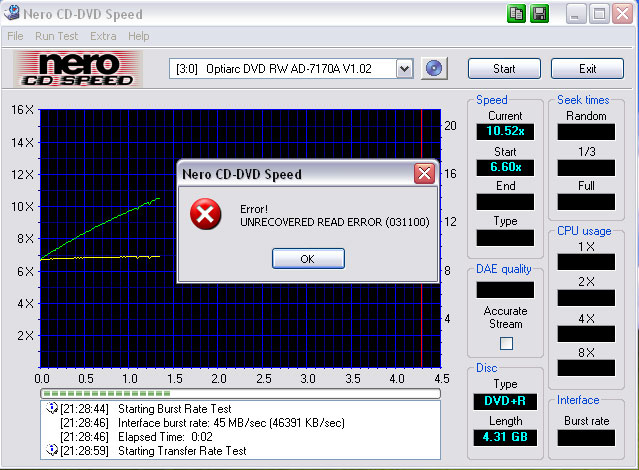
Task: Click the empty Speed Type field
Action: pyautogui.click(x=505, y=238)
